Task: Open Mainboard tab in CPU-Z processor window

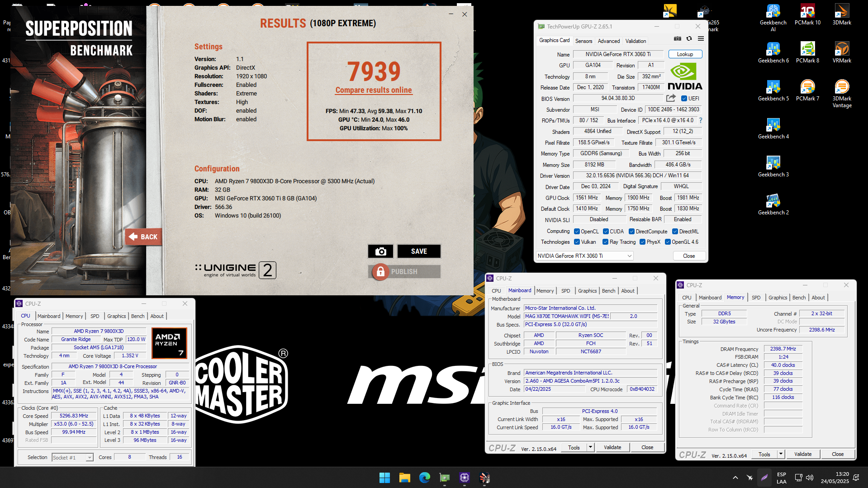Action: click(x=49, y=316)
